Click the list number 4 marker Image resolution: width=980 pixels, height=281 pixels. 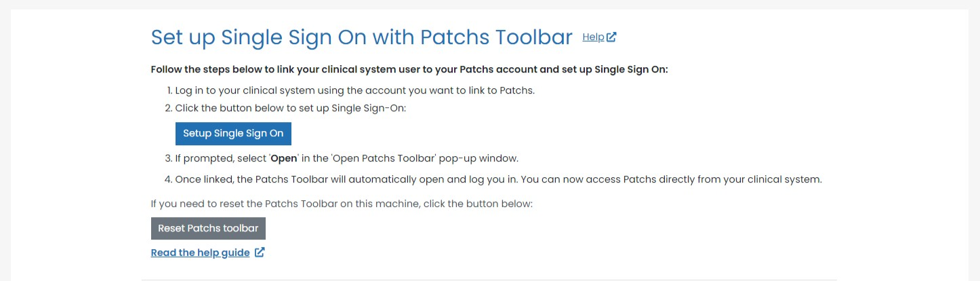coord(169,180)
